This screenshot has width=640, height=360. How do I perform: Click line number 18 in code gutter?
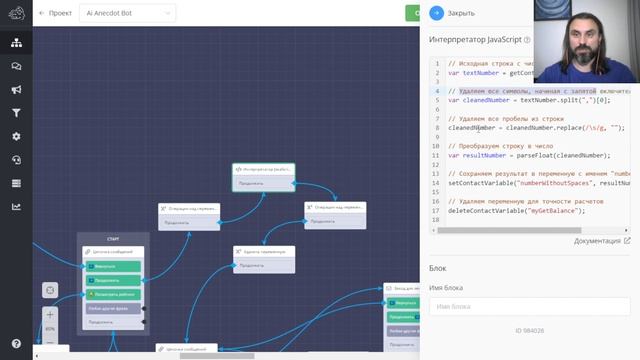tap(436, 220)
